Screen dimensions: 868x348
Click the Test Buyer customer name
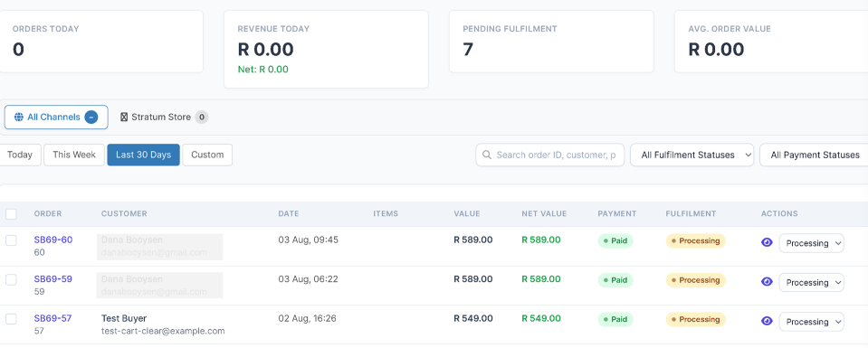coord(124,318)
